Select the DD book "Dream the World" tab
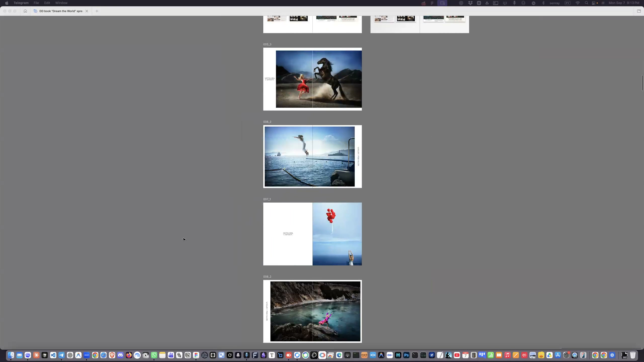 [61, 11]
